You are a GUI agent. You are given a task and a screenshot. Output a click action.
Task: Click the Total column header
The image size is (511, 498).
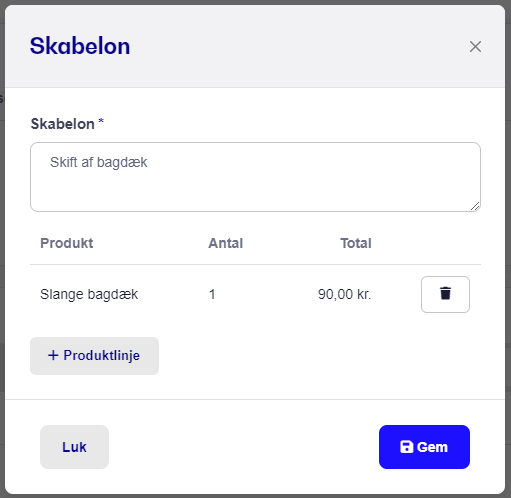coord(356,243)
